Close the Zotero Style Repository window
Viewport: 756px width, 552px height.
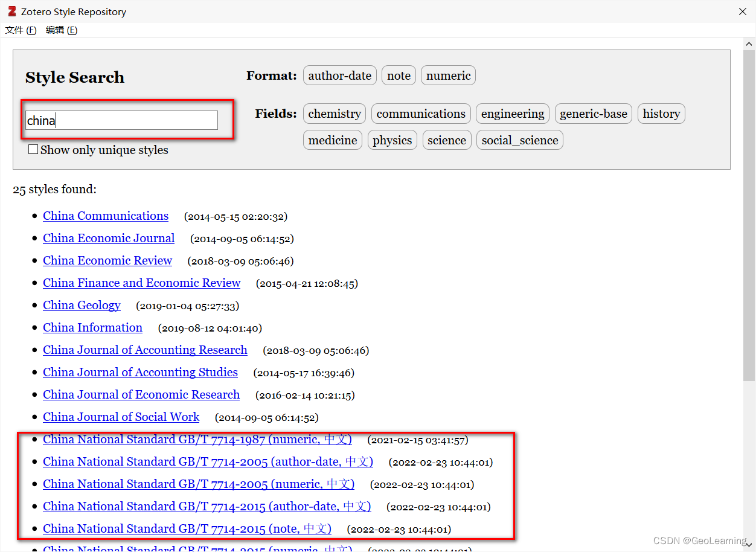coord(742,11)
